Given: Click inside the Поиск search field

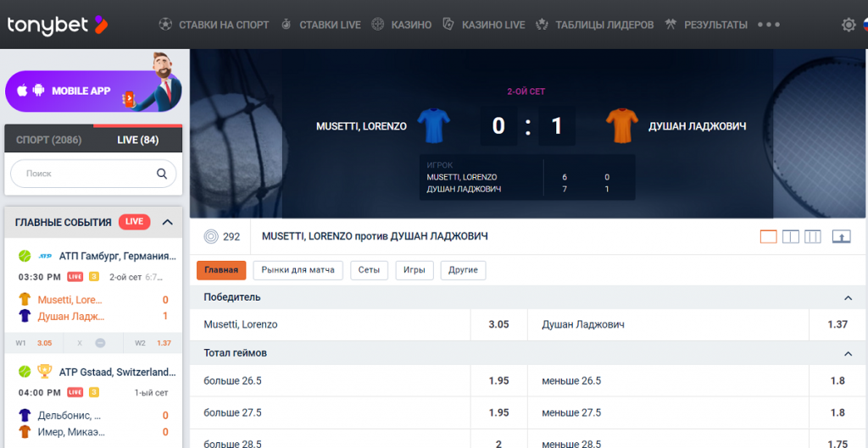Looking at the screenshot, I should (85, 174).
